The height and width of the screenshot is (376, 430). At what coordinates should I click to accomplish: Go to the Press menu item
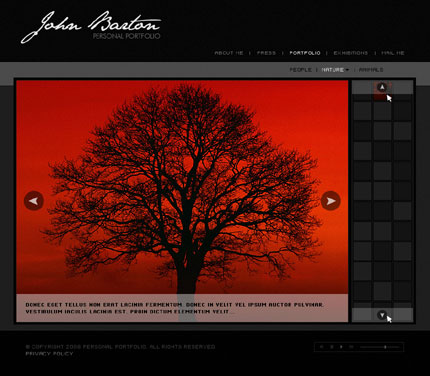(x=266, y=53)
